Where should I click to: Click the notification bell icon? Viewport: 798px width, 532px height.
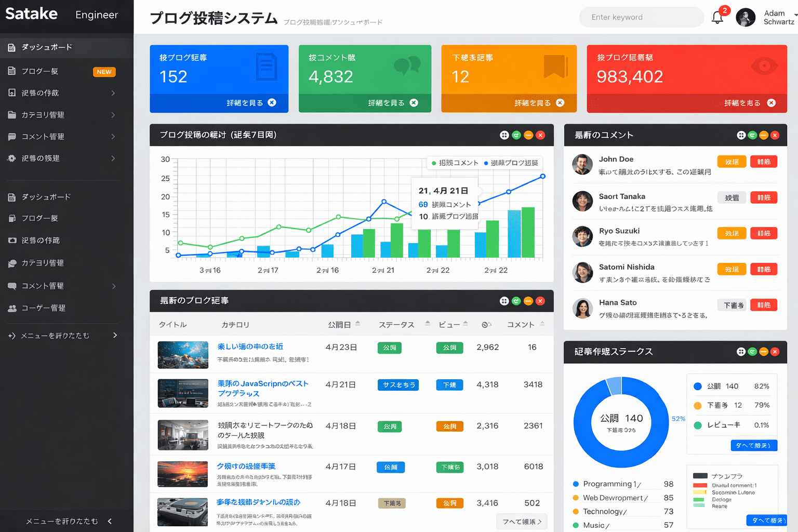pyautogui.click(x=717, y=18)
